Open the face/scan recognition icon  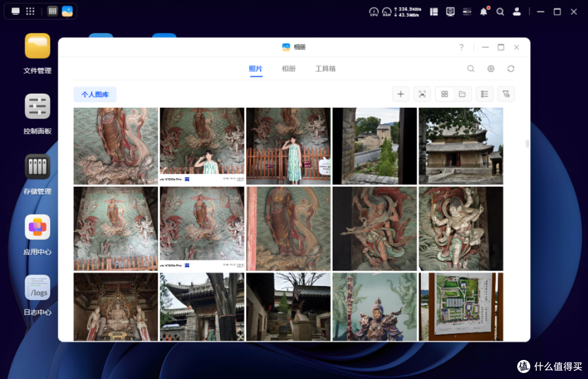[x=422, y=94]
